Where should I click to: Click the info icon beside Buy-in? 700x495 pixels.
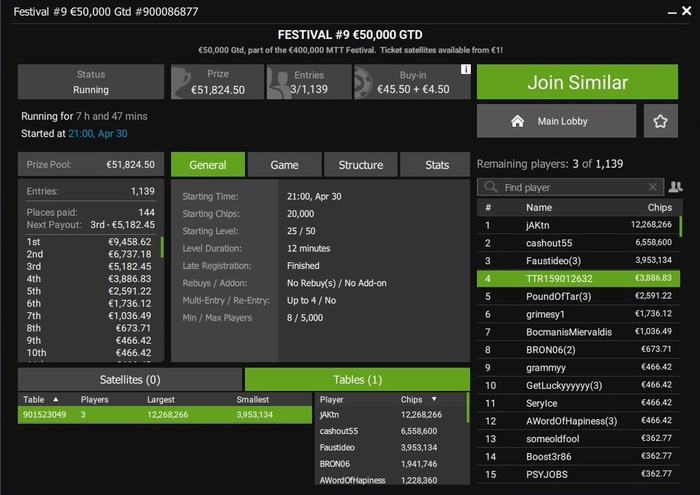pyautogui.click(x=465, y=69)
